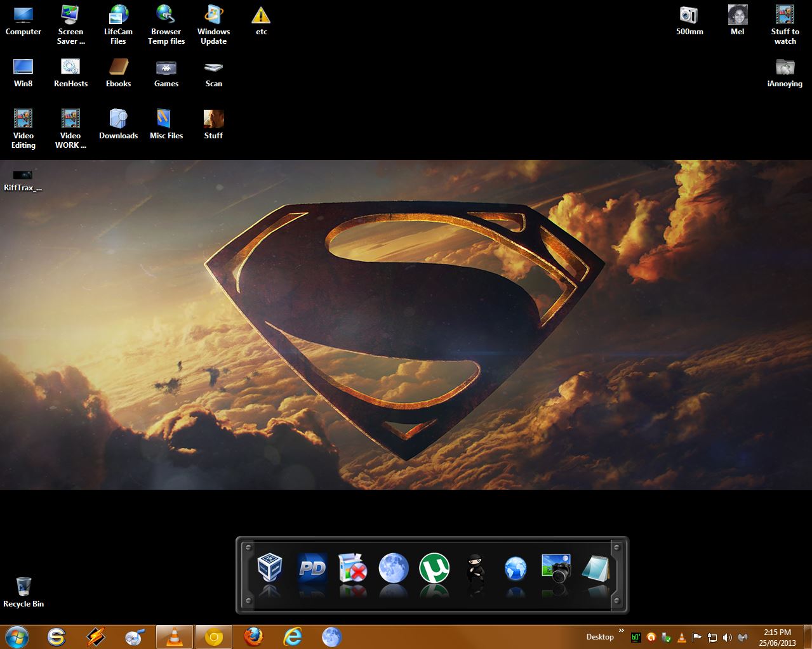Open the Video Editing folder
The width and height of the screenshot is (812, 649).
(x=23, y=129)
